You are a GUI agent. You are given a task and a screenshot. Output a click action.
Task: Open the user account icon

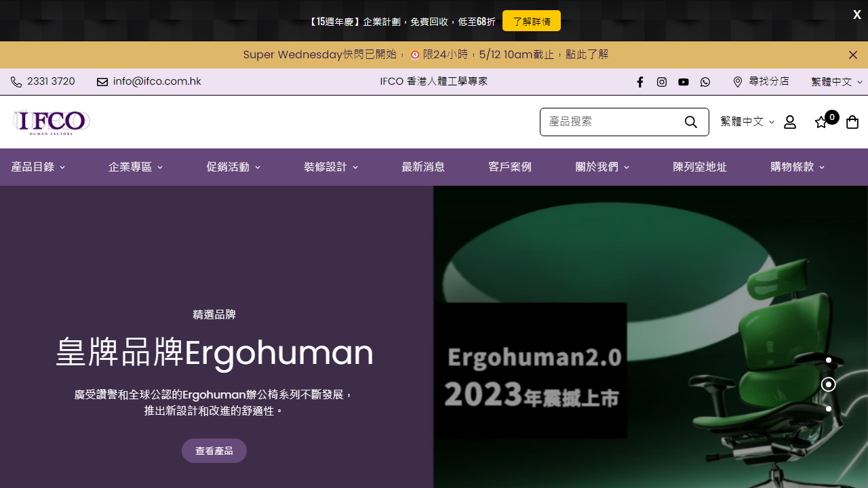pos(790,122)
